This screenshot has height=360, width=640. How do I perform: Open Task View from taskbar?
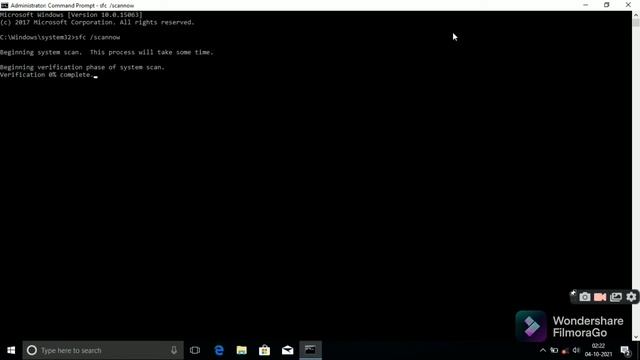coord(195,350)
